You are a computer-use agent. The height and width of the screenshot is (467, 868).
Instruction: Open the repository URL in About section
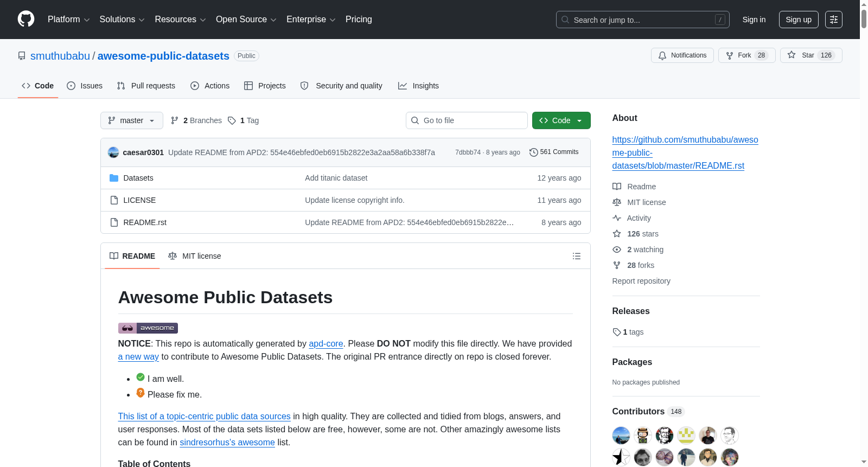[685, 153]
